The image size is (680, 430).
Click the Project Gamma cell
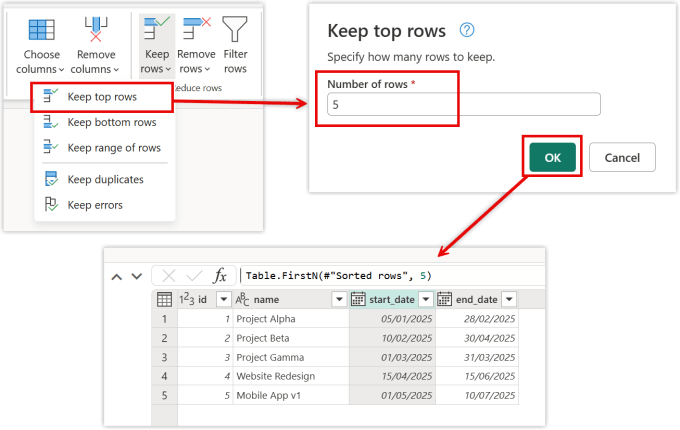click(291, 357)
